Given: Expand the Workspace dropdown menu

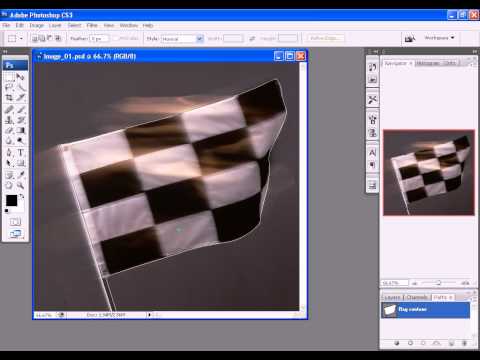Looking at the screenshot, I should (x=439, y=38).
